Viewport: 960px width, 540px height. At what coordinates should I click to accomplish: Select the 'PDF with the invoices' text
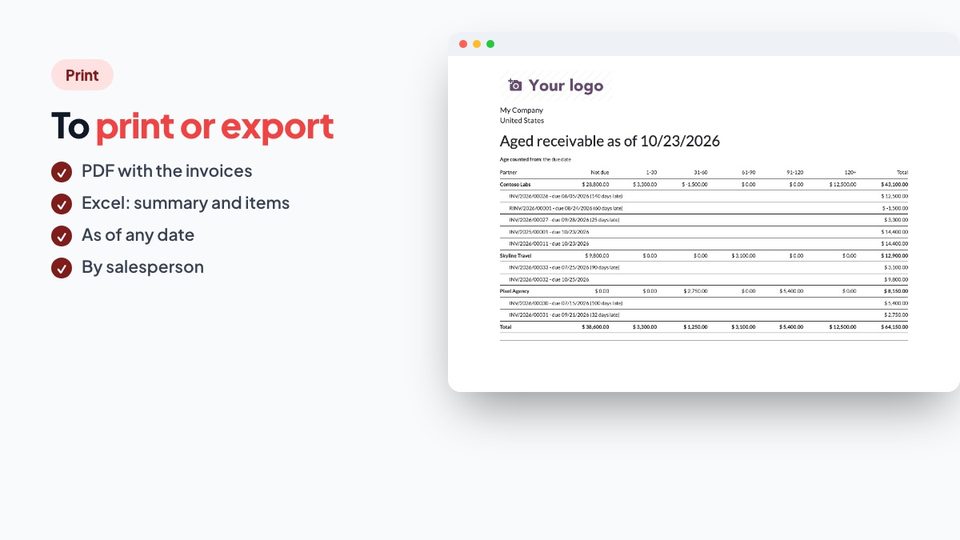[x=167, y=171]
